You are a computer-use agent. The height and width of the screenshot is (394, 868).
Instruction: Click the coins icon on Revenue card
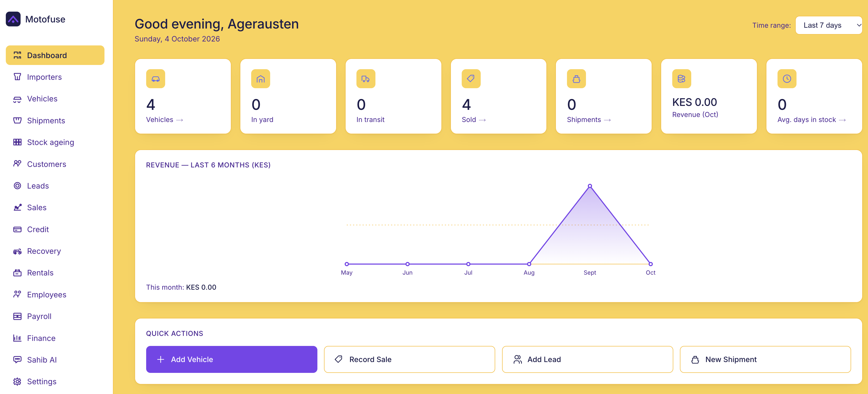(681, 79)
